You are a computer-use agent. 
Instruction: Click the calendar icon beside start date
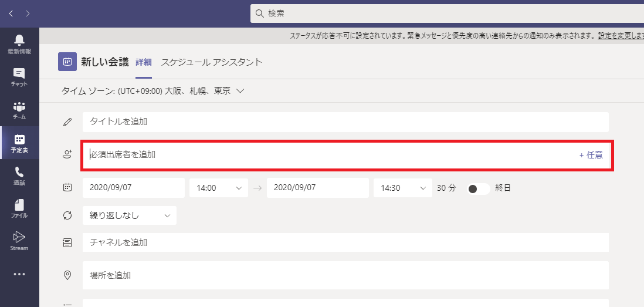pos(67,187)
